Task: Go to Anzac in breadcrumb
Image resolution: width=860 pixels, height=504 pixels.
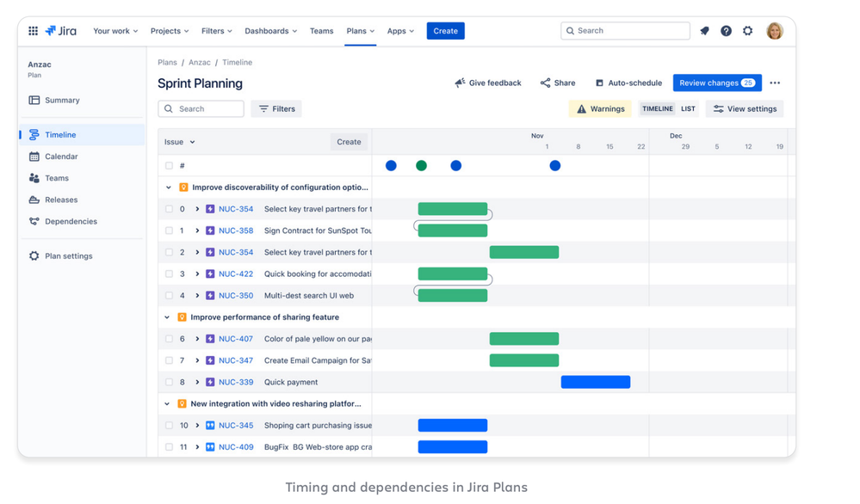Action: coord(200,63)
